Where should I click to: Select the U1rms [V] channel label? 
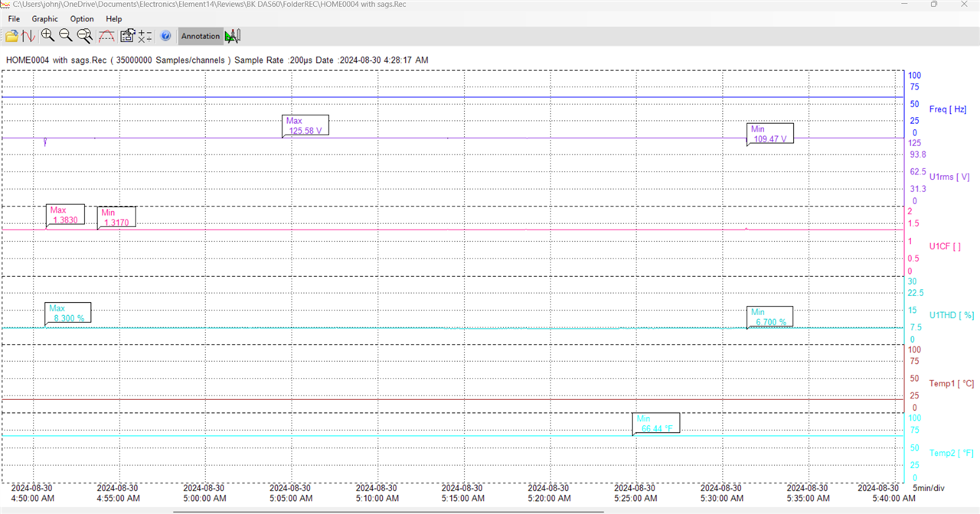click(949, 177)
